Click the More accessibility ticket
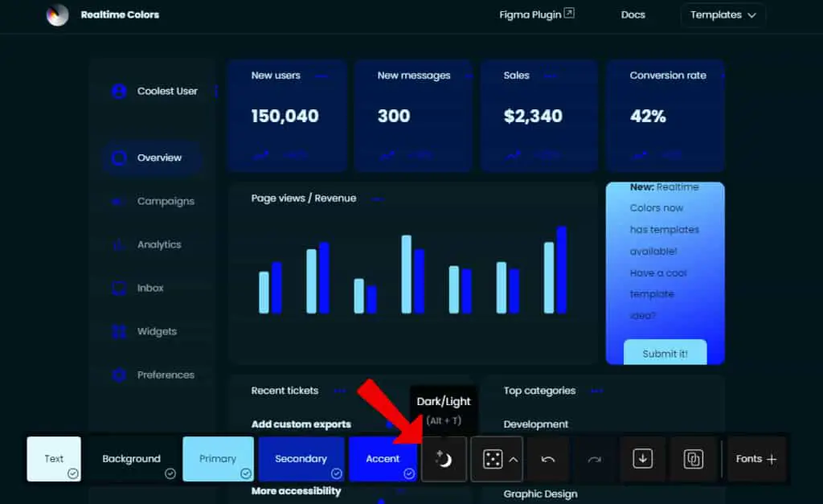This screenshot has width=823, height=504. [296, 491]
